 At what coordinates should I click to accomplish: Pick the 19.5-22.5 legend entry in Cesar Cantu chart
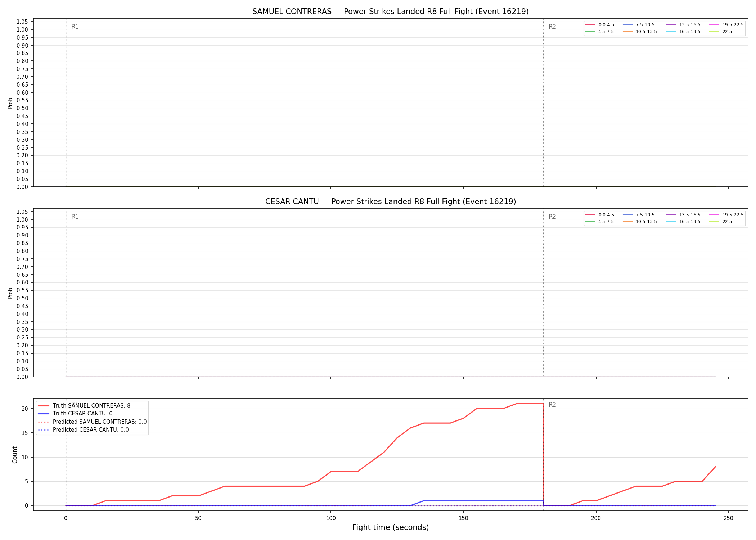[726, 215]
